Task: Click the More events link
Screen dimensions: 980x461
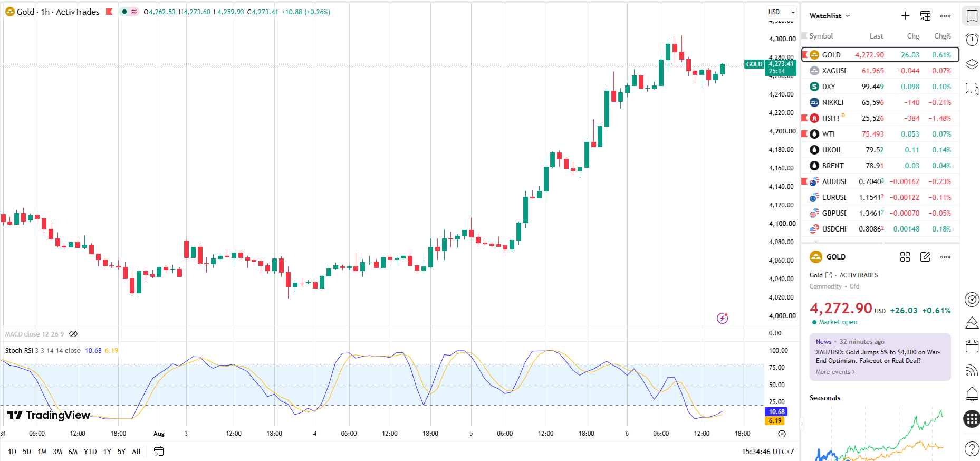Action: (x=835, y=372)
